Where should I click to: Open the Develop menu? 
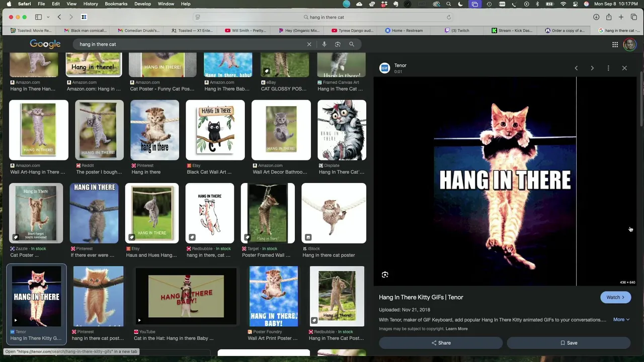[142, 4]
